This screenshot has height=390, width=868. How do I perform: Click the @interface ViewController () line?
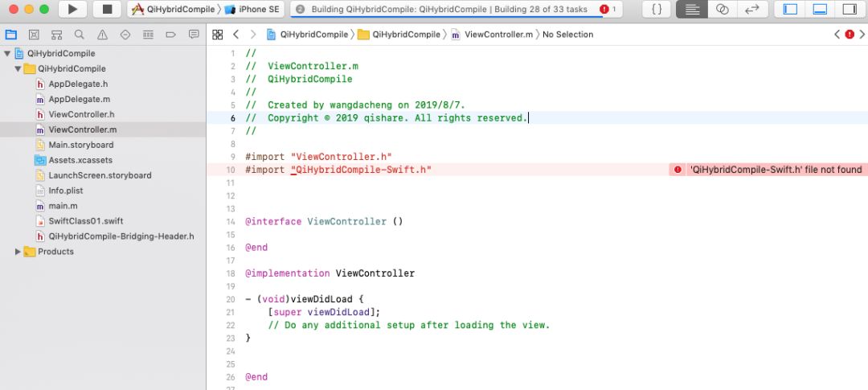pos(324,222)
